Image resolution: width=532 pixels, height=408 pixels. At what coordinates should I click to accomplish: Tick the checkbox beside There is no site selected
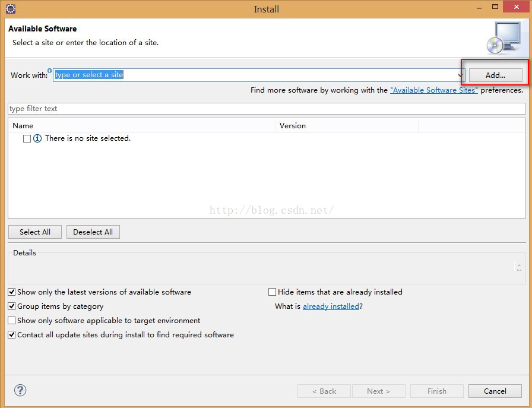tap(27, 138)
